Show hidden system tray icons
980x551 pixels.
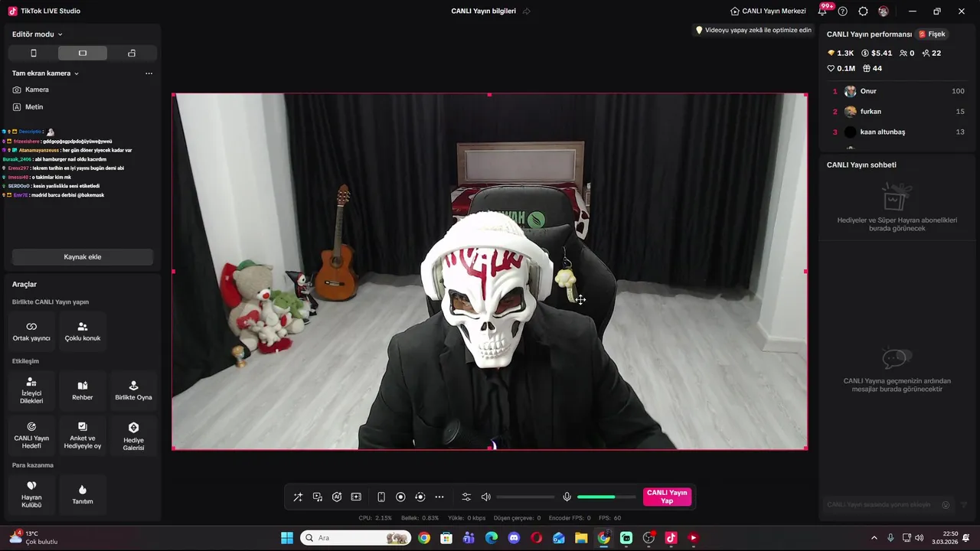[x=874, y=538]
